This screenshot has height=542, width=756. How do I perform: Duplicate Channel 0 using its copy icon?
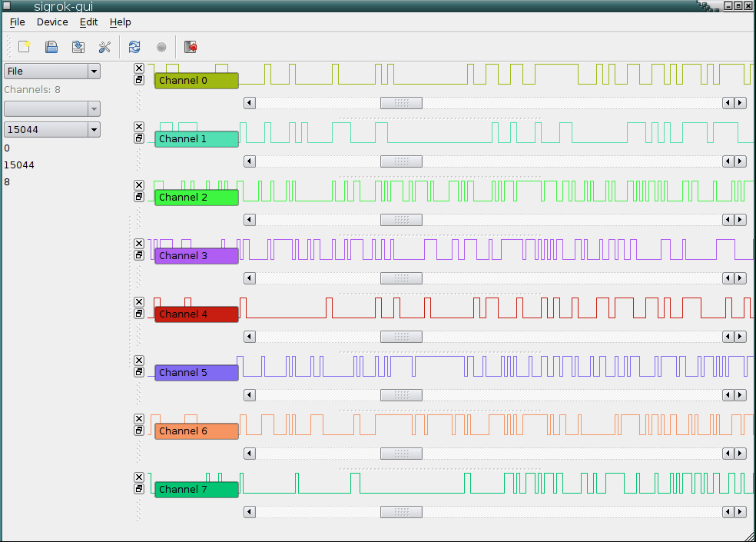pyautogui.click(x=139, y=80)
